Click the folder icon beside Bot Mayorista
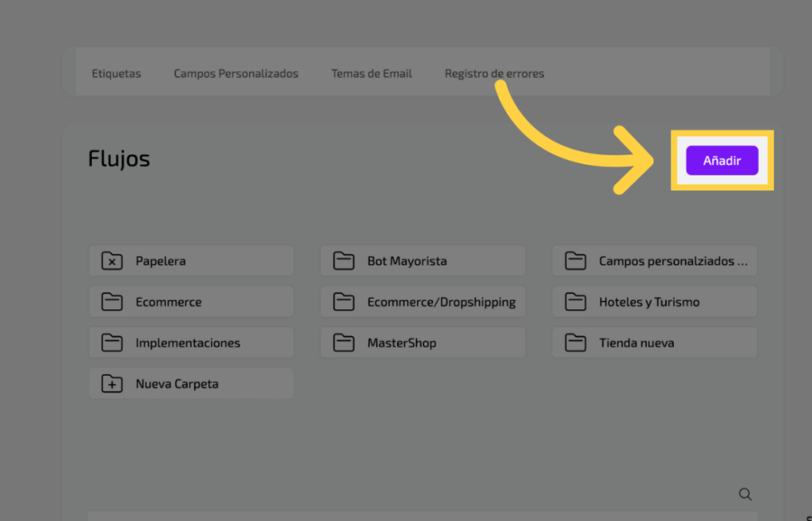This screenshot has height=521, width=812. (x=343, y=261)
